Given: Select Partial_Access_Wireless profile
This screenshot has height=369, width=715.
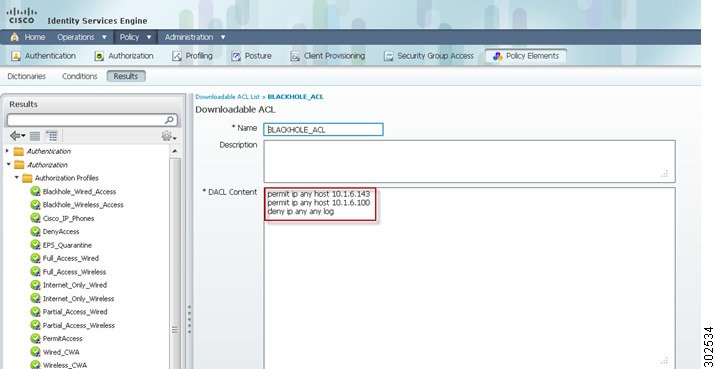Looking at the screenshot, I should [x=79, y=325].
